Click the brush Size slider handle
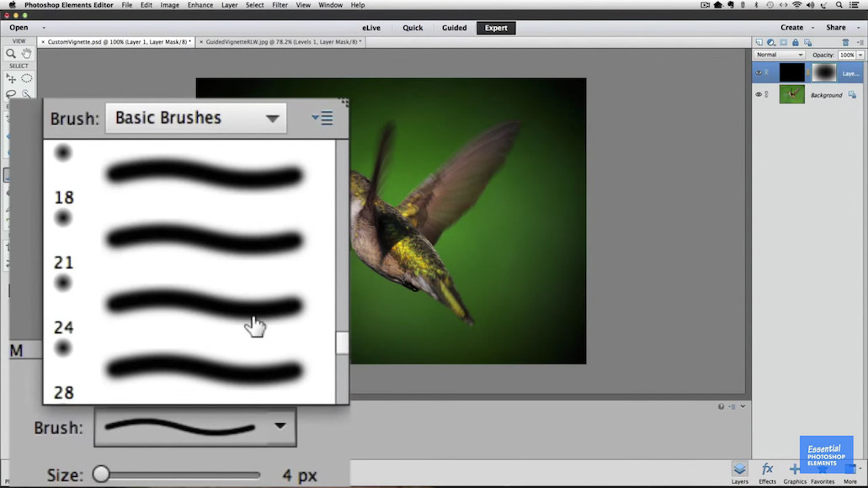This screenshot has width=868, height=488. pyautogui.click(x=101, y=475)
